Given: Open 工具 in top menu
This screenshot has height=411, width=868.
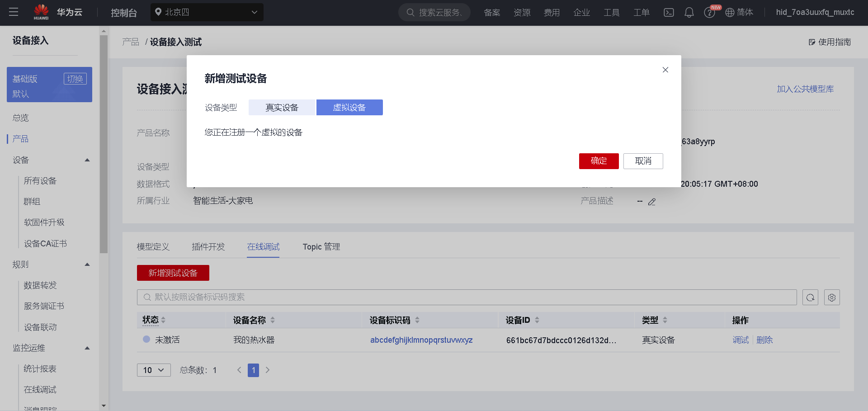Looking at the screenshot, I should [612, 13].
